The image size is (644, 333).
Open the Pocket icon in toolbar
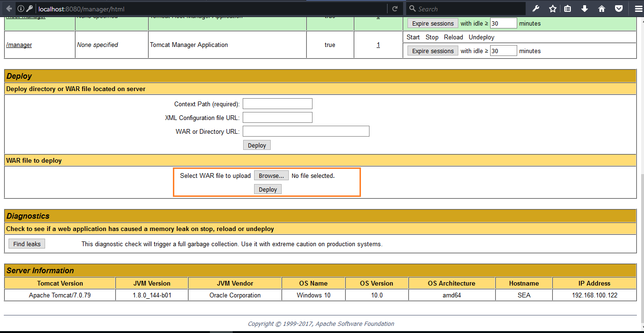pos(619,9)
